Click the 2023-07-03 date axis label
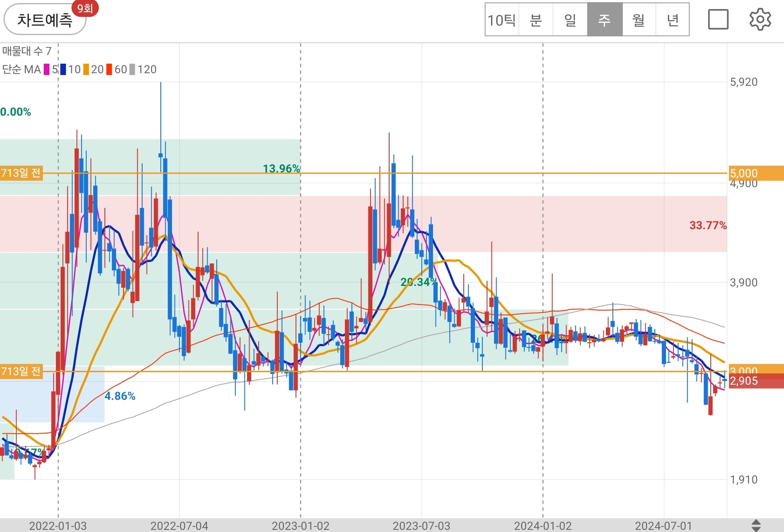The height and width of the screenshot is (532, 784). coord(422,526)
